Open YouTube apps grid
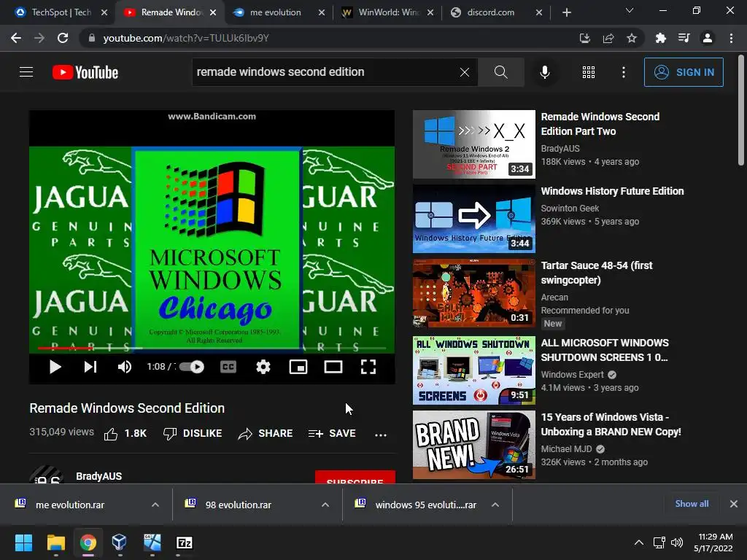Viewport: 747px width, 560px height. [589, 72]
